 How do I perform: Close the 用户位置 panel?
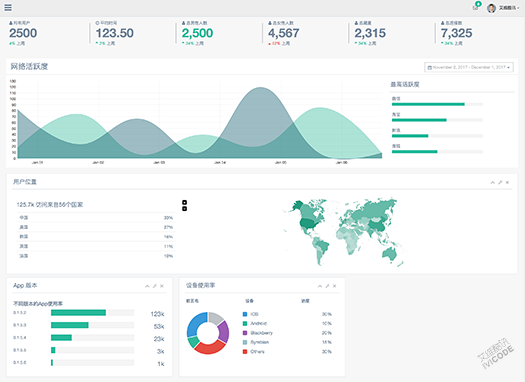point(507,182)
